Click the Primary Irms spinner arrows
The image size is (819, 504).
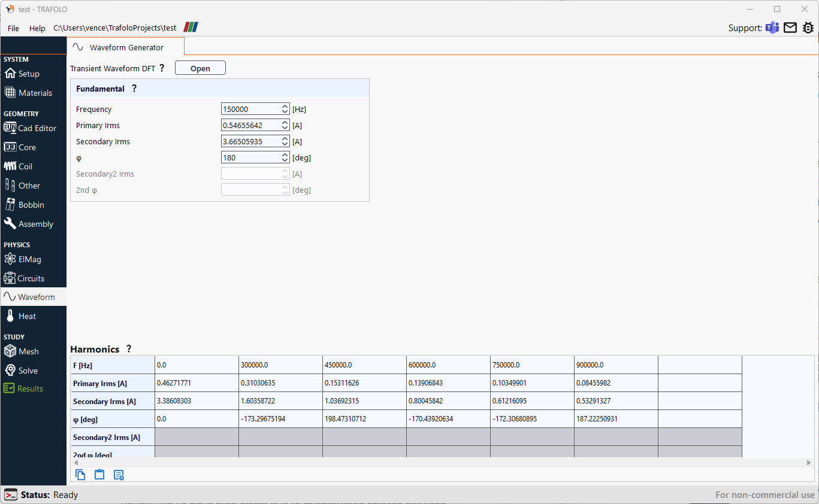[x=285, y=125]
